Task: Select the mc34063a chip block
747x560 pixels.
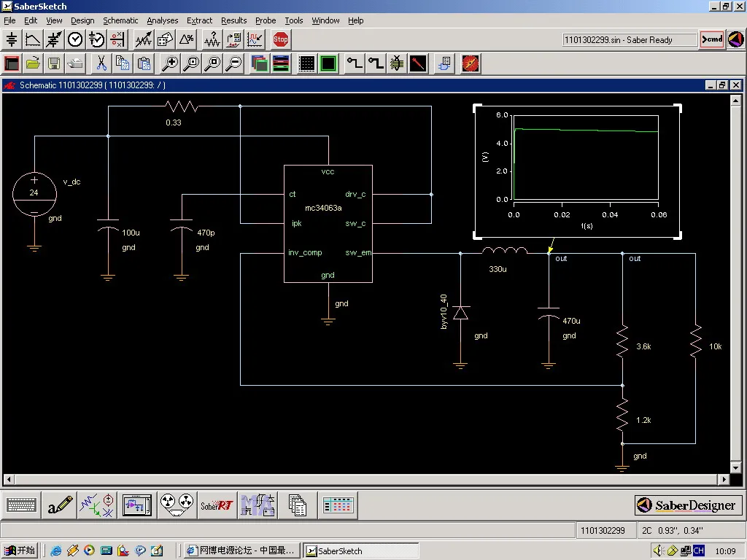Action: click(x=328, y=224)
